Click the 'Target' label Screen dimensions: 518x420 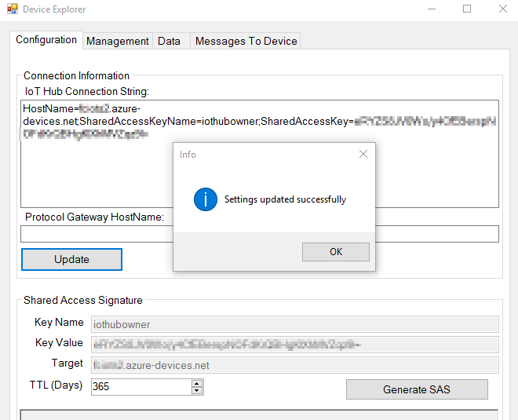[67, 363]
